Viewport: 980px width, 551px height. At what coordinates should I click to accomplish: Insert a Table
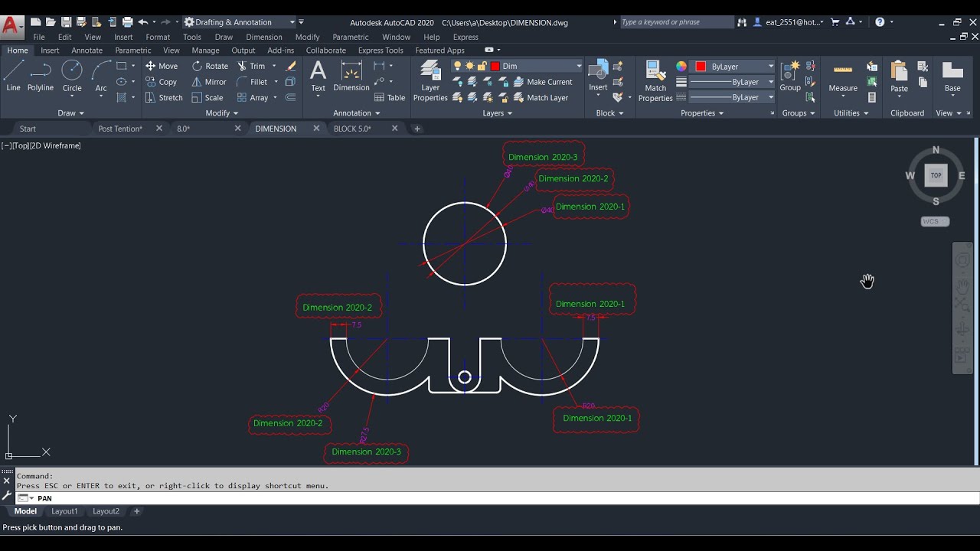click(390, 98)
